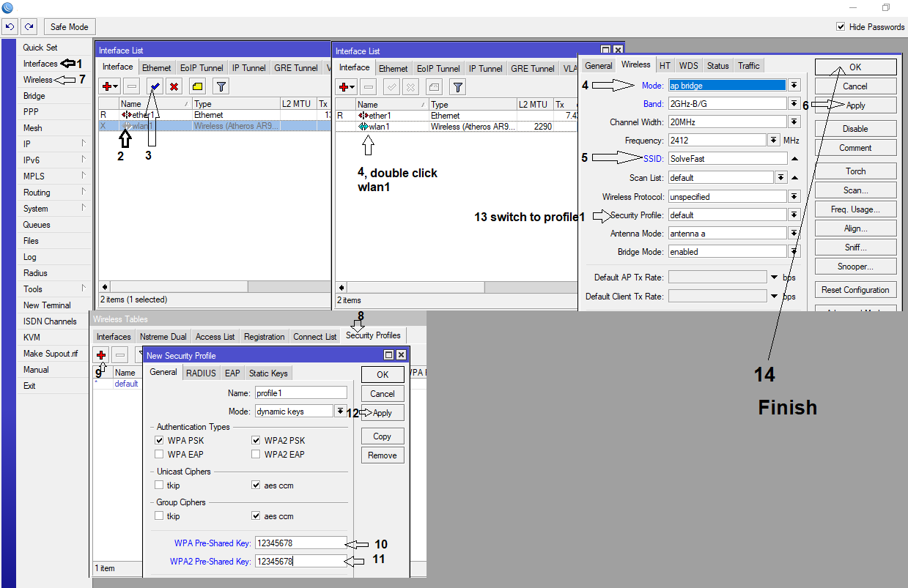
Task: Open the wireless Mode dropdown showing ap bridge
Action: click(x=794, y=86)
